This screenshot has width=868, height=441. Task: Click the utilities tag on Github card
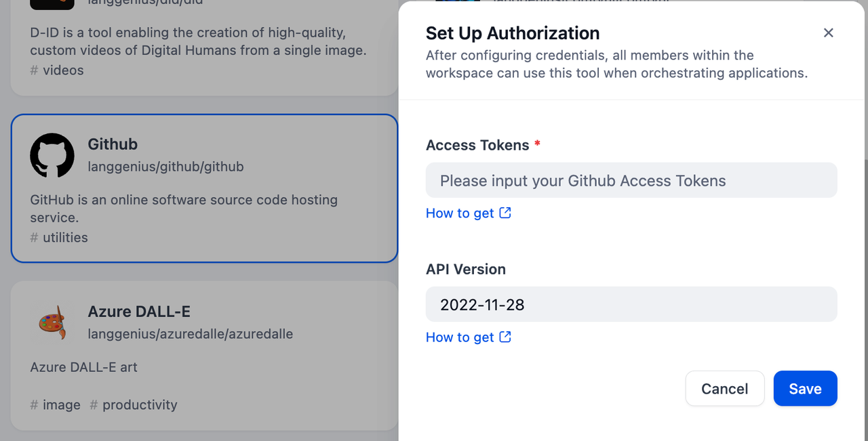[59, 237]
